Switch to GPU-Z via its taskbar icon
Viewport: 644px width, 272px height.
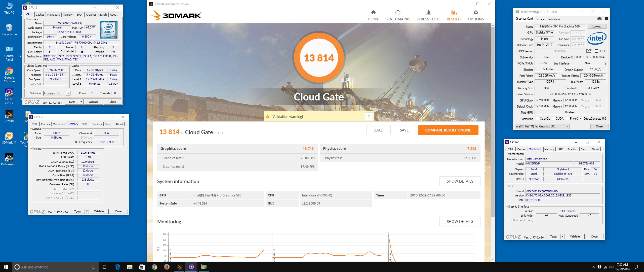pyautogui.click(x=204, y=267)
